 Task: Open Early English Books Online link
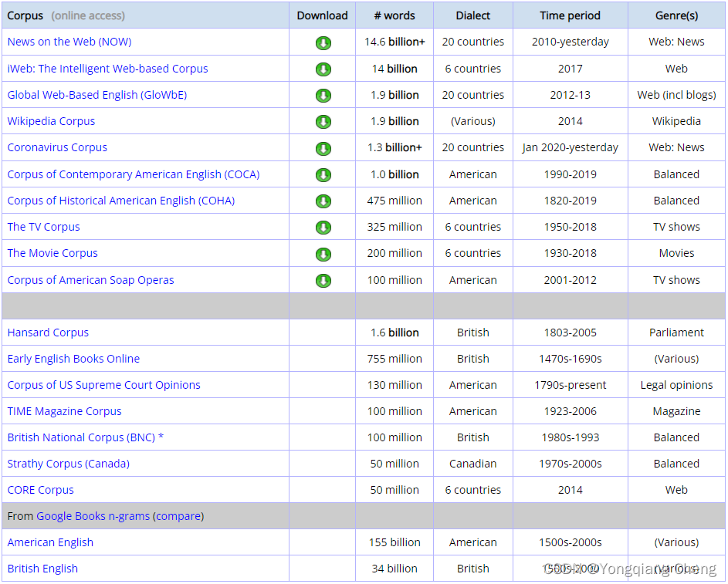click(x=73, y=359)
